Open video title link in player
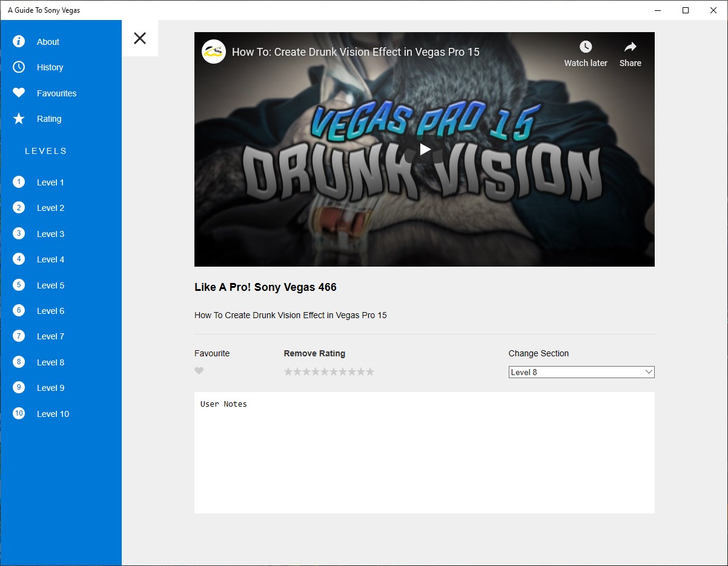 tap(356, 52)
